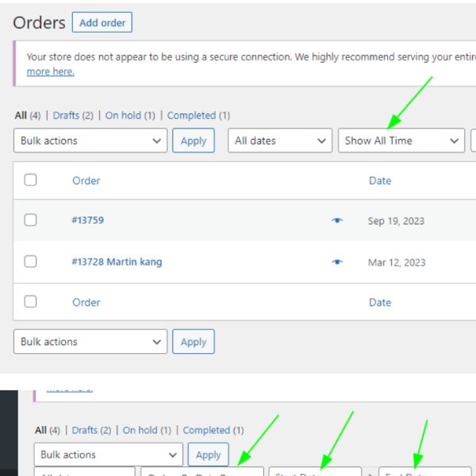Tick the select-all checkbox in the table footer
Viewport: 476px width, 476px height.
30,301
